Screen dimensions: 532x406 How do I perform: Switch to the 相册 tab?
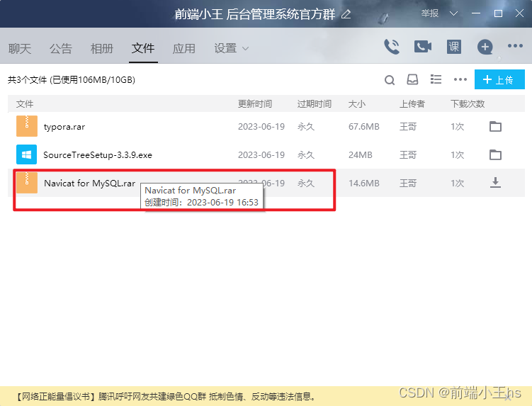102,49
